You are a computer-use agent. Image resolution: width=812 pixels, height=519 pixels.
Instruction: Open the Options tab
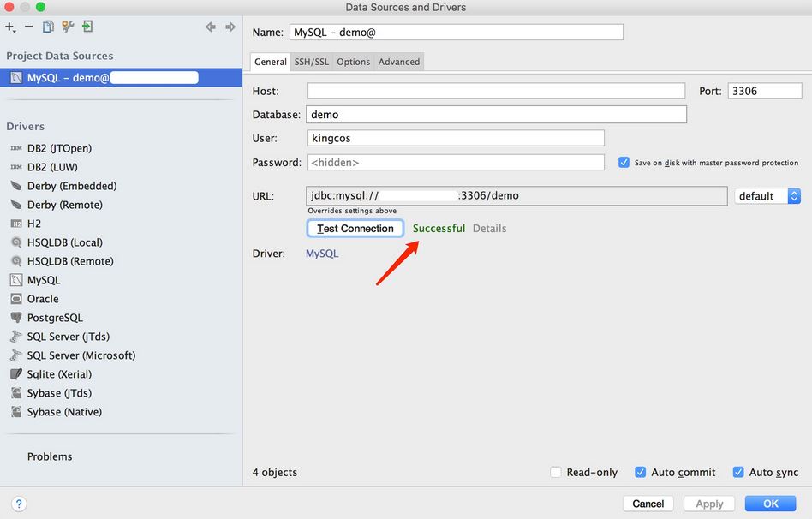click(354, 62)
